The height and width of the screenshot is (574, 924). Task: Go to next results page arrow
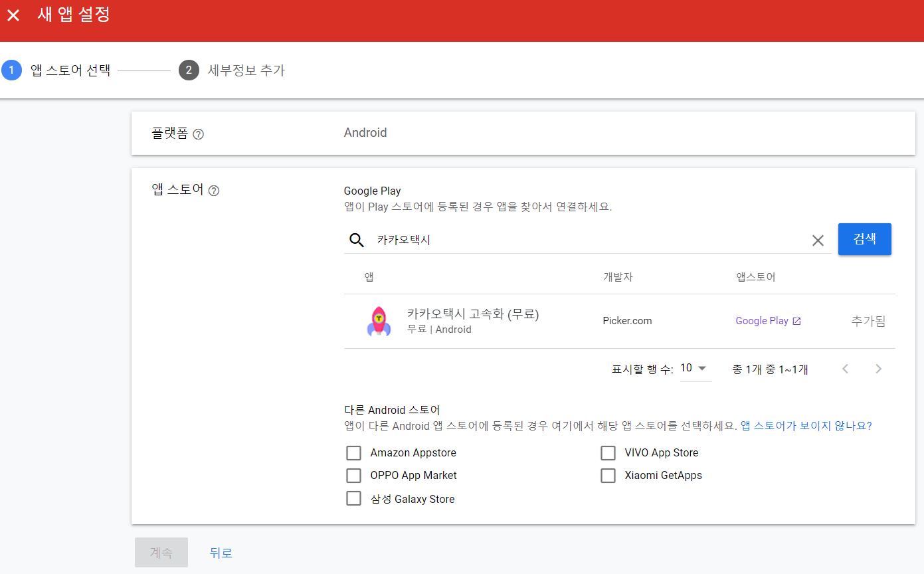click(878, 369)
